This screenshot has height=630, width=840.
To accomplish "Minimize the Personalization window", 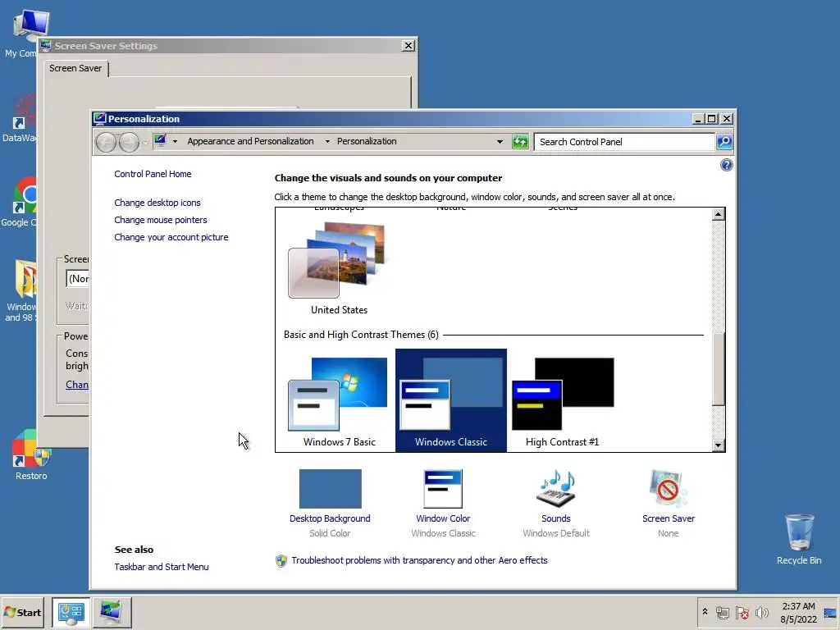I will pos(697,118).
